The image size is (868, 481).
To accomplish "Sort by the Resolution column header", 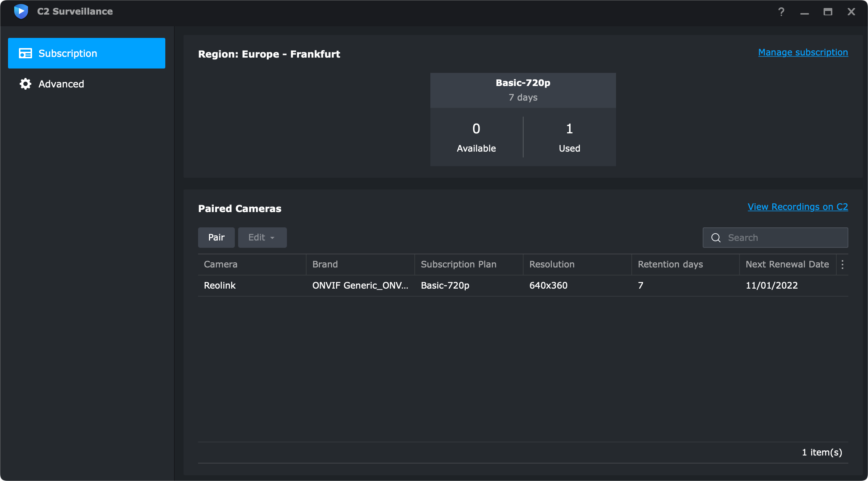I will (577, 265).
